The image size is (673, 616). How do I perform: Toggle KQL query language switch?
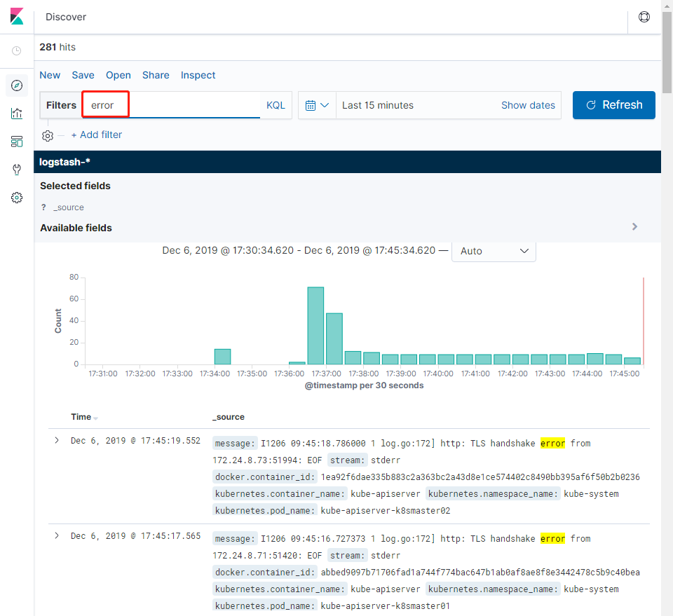pos(276,105)
